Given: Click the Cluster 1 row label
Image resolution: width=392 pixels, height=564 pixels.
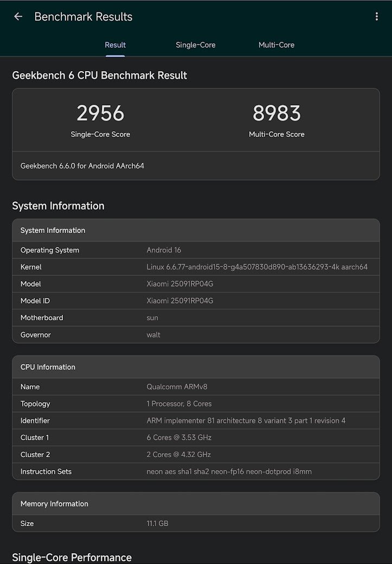Looking at the screenshot, I should coord(35,438).
